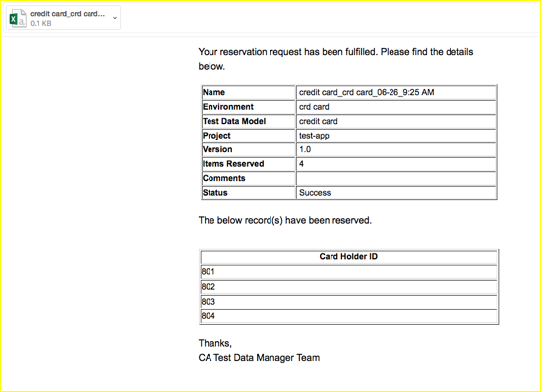The height and width of the screenshot is (392, 541).
Task: Select the Status value 'Success'
Action: [x=396, y=193]
